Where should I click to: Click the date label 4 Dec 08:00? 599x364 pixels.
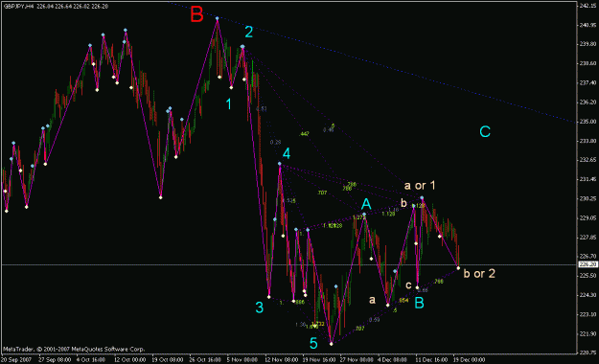click(392, 359)
